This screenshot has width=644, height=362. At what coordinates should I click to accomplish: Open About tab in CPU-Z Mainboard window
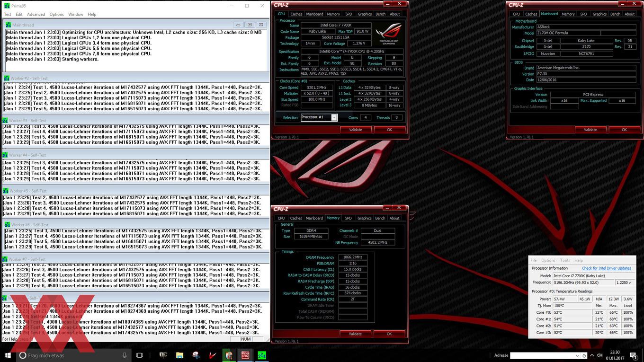pyautogui.click(x=629, y=14)
